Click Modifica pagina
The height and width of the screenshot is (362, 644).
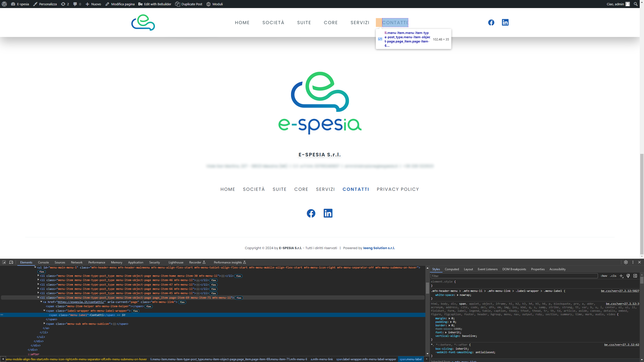[120, 4]
